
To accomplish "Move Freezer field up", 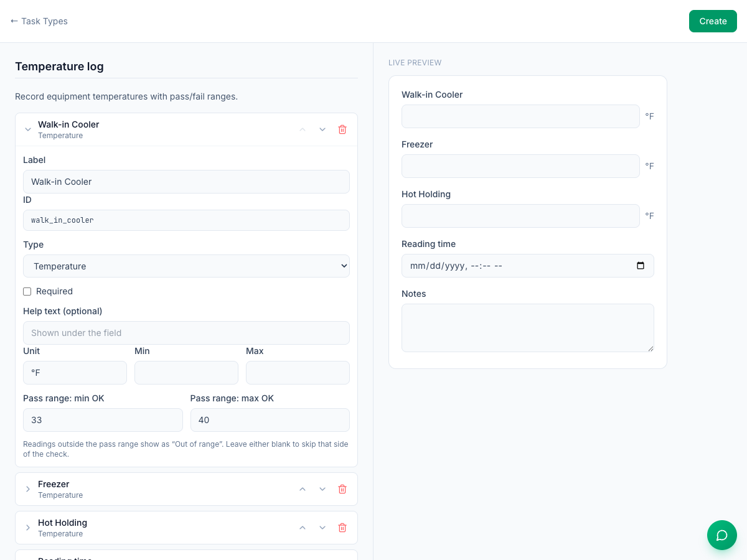I will click(303, 489).
